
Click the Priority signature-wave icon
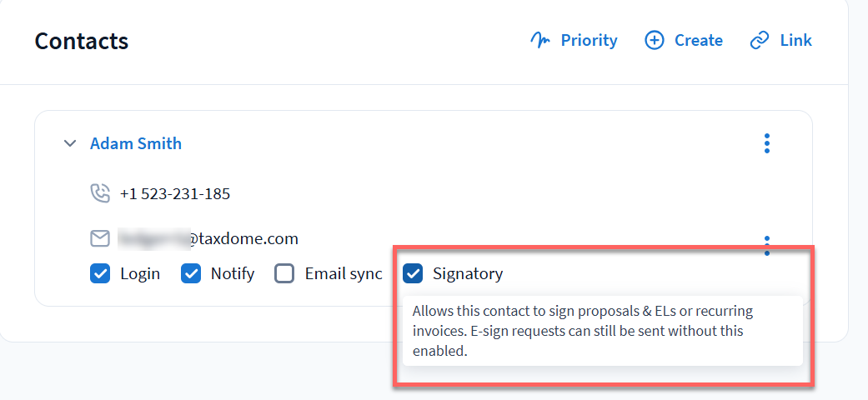(x=541, y=40)
